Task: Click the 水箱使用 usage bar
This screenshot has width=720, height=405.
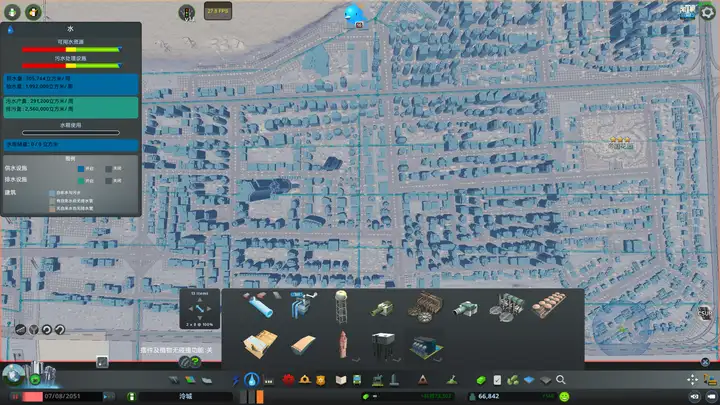Action: 71,133
